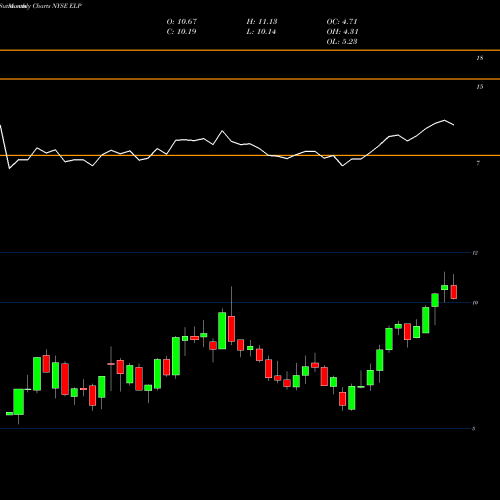Screen dimensions: 500x500
Task: Click the '15' axis label of upper panel
Action: pyautogui.click(x=479, y=87)
